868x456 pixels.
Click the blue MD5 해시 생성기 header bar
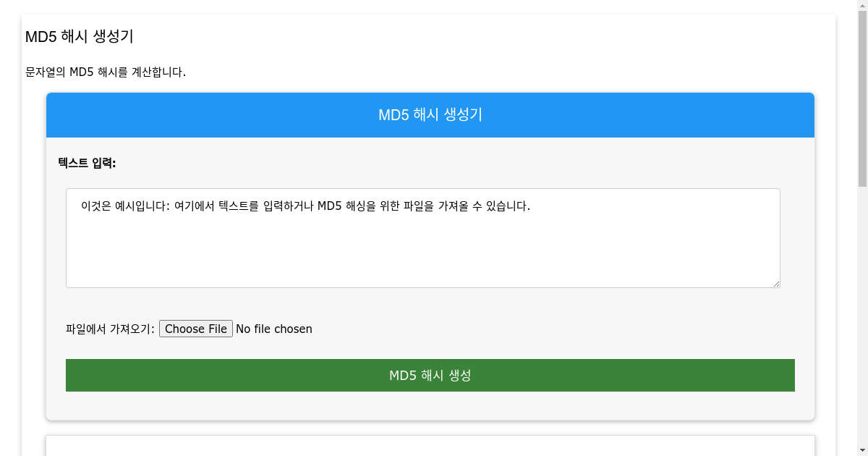click(430, 114)
